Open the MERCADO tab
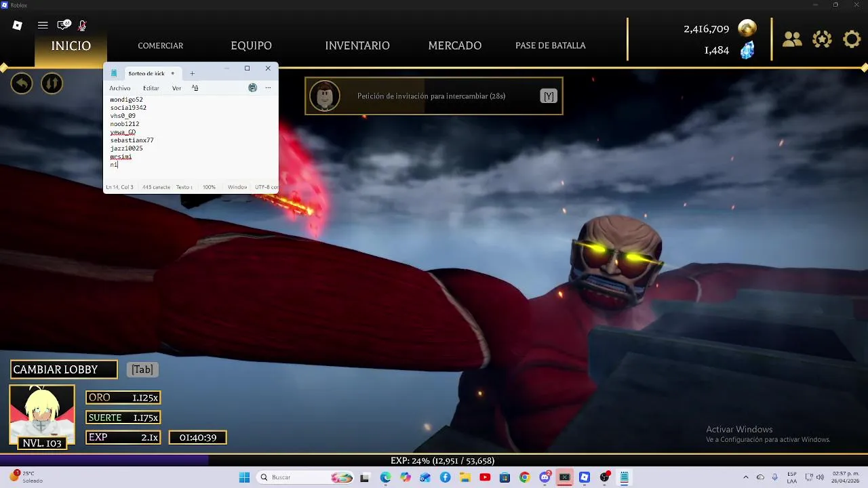This screenshot has height=488, width=868. [x=455, y=45]
